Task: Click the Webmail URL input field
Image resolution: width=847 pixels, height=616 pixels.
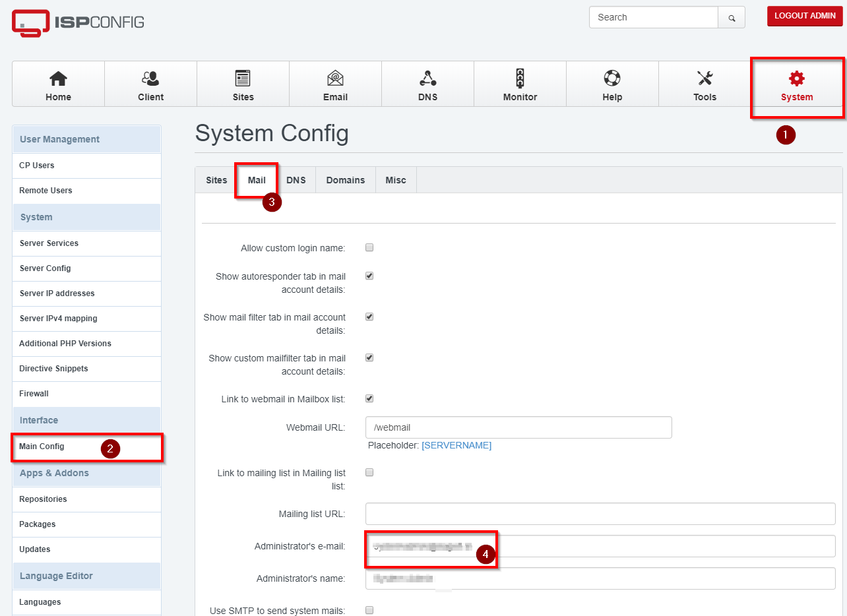Action: coord(518,427)
